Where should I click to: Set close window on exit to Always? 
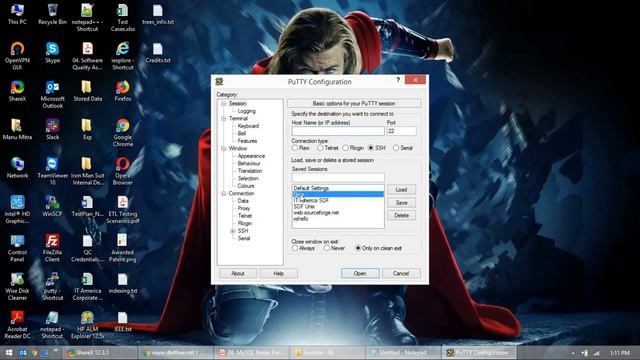(303, 248)
